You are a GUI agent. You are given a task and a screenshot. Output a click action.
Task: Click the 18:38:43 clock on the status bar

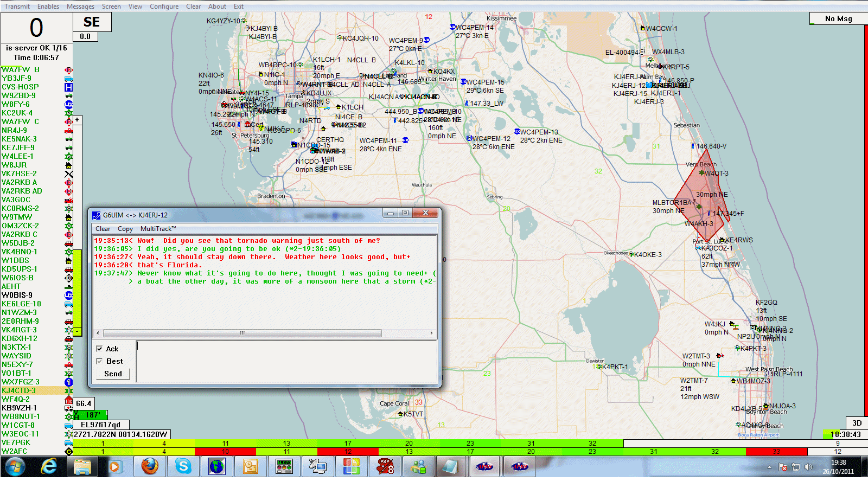[x=845, y=434]
